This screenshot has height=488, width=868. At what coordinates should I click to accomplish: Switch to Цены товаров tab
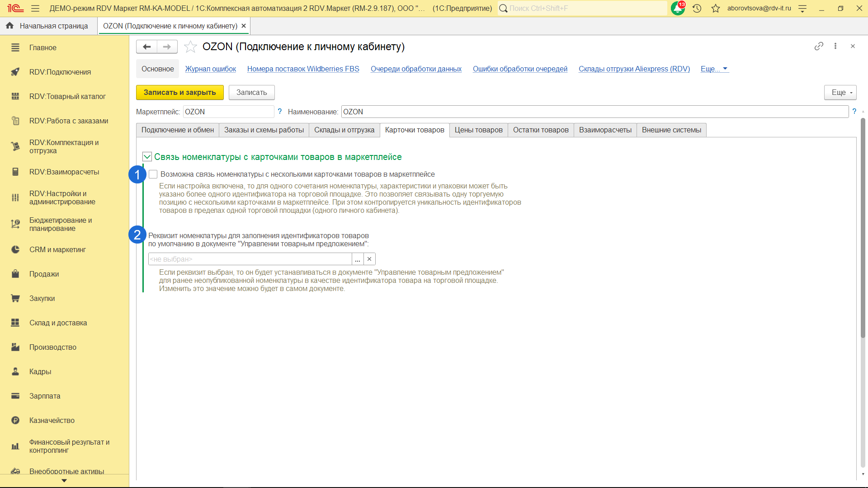tap(478, 130)
